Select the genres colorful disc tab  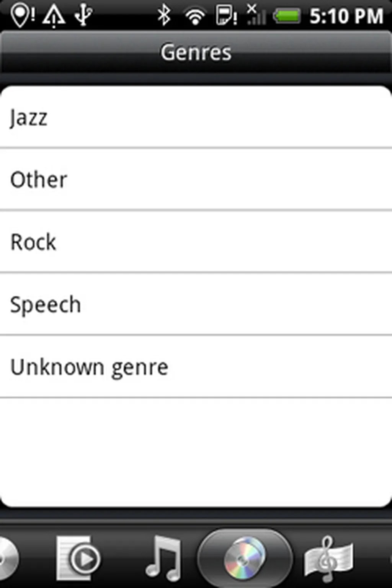(245, 558)
